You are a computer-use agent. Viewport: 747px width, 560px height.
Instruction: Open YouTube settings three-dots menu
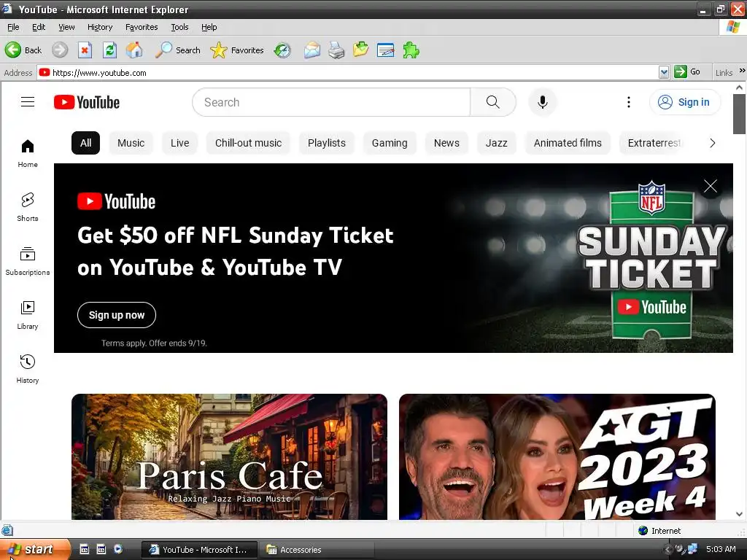pyautogui.click(x=628, y=102)
